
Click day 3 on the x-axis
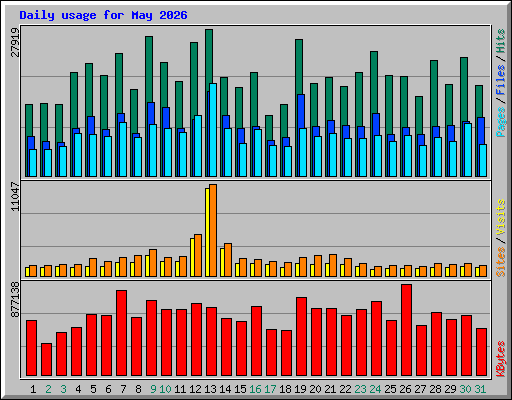click(63, 389)
